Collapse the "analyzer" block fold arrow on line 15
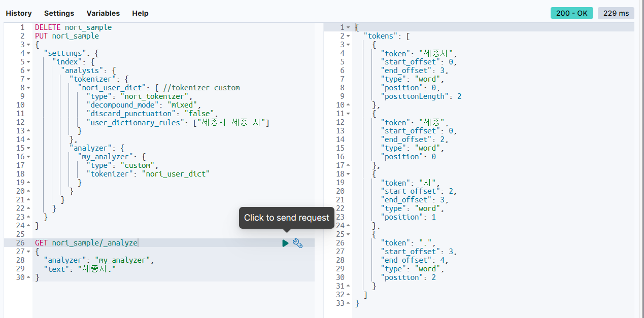 (x=28, y=148)
